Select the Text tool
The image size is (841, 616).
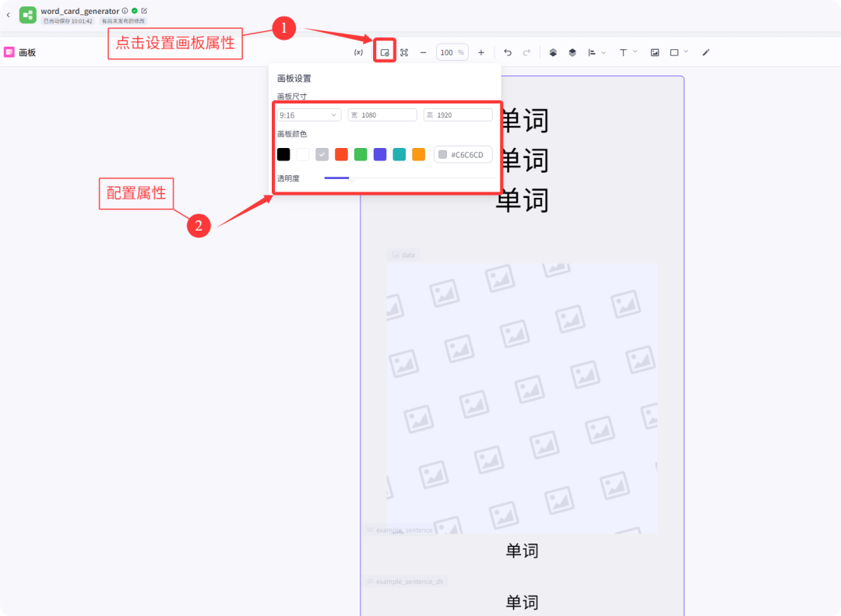click(x=624, y=52)
